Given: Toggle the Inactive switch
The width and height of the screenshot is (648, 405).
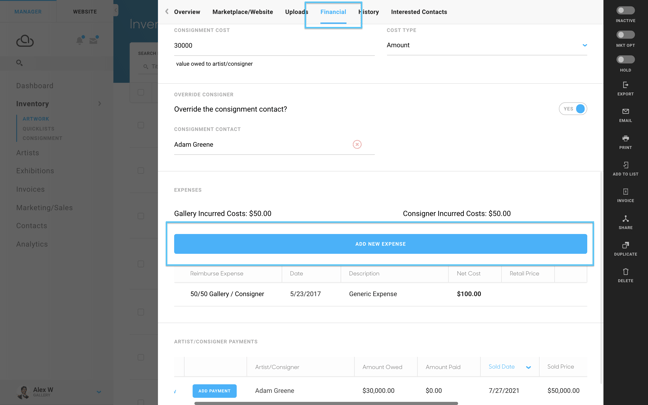Looking at the screenshot, I should tap(625, 10).
